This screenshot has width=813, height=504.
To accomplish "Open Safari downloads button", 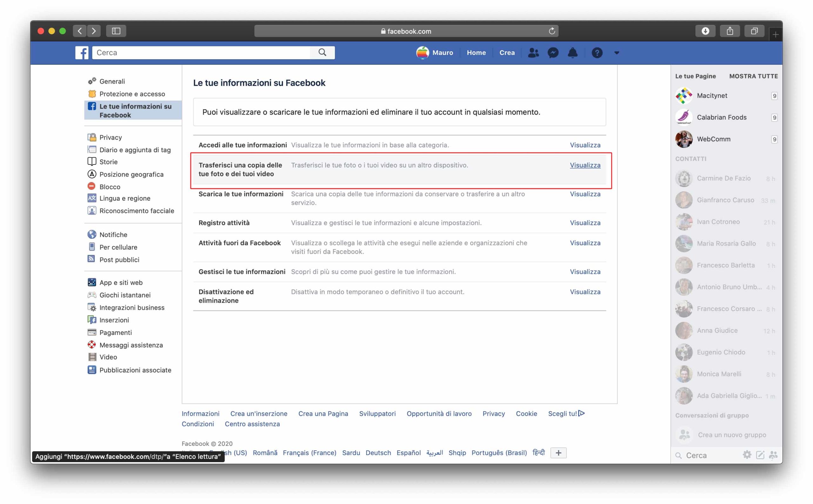I will click(705, 31).
